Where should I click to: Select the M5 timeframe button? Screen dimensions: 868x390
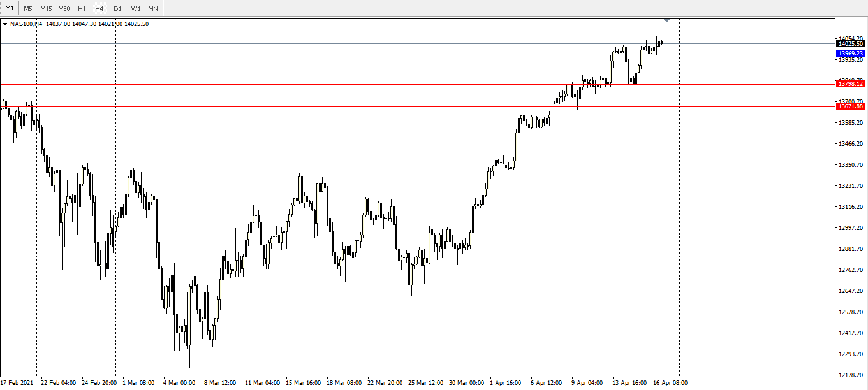click(x=28, y=8)
